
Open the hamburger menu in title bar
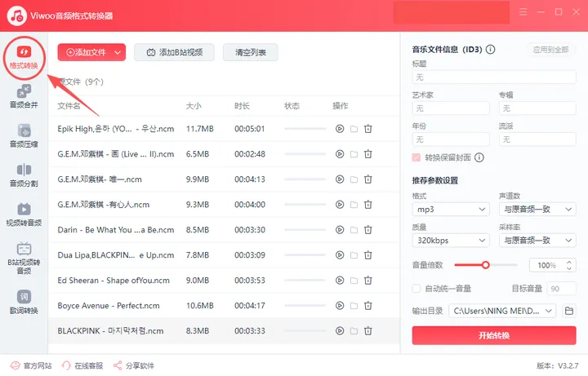523,12
